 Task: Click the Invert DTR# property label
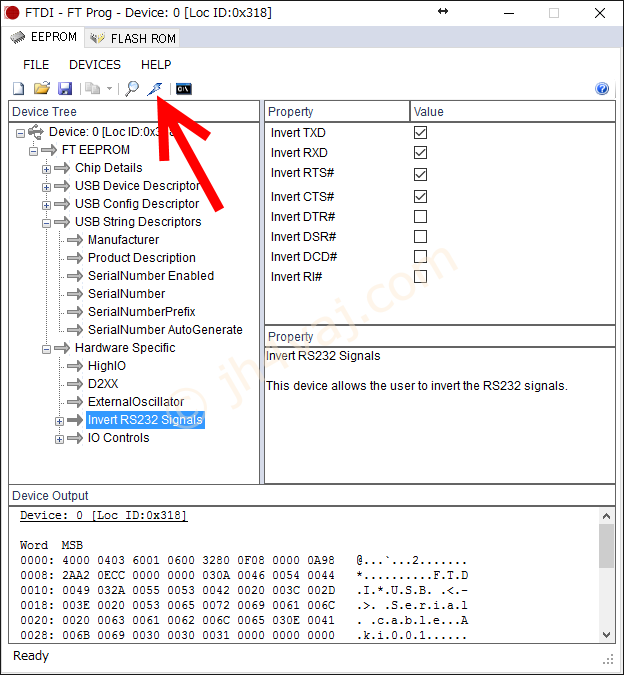pyautogui.click(x=303, y=217)
